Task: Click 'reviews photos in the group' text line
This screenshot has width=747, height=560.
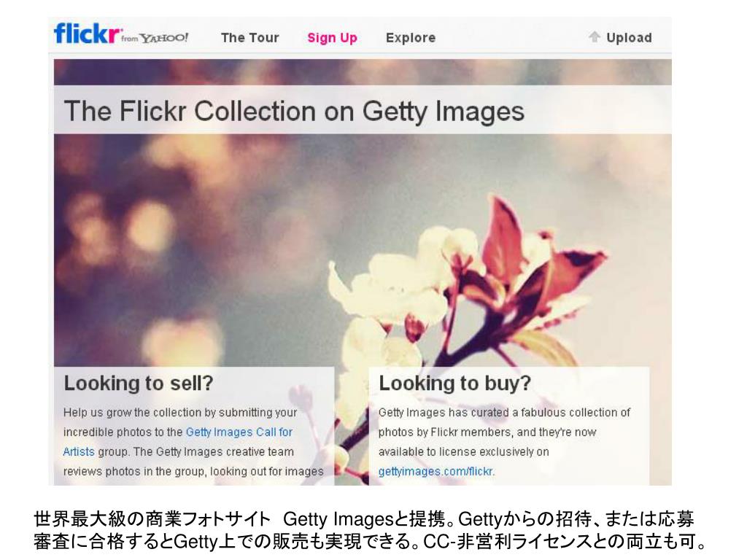Action: coord(193,472)
